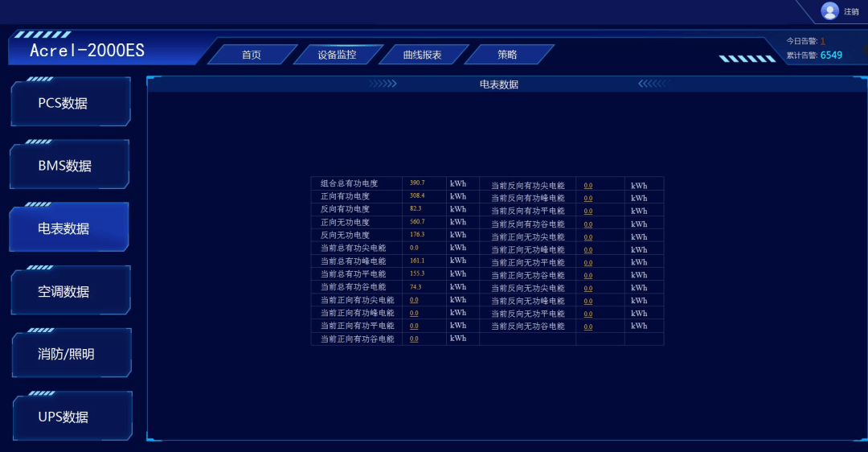This screenshot has width=868, height=452.
Task: Click the 当前正向有功谷电能 value link
Action: tap(414, 339)
